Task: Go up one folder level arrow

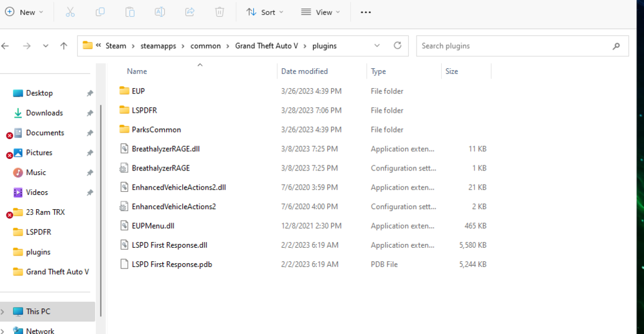Action: click(64, 46)
